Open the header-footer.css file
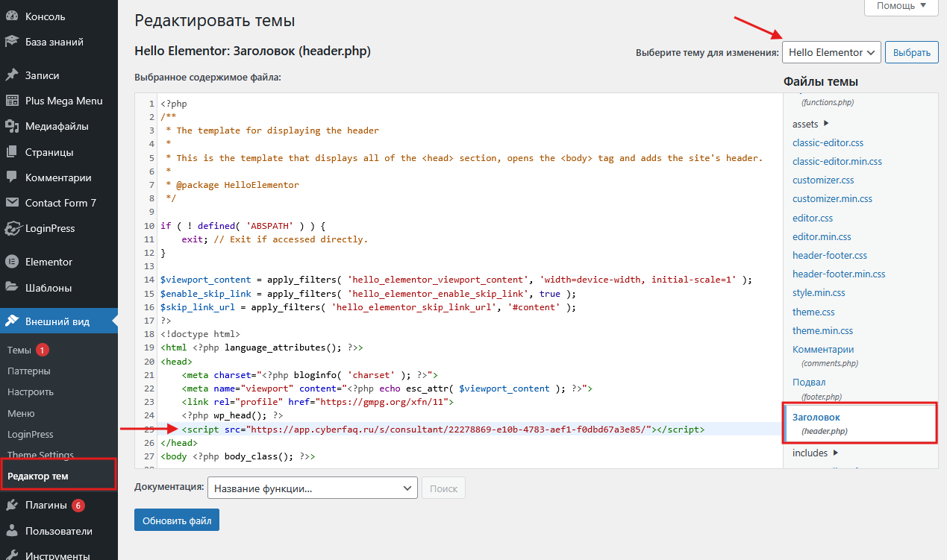Image resolution: width=947 pixels, height=560 pixels. [830, 255]
